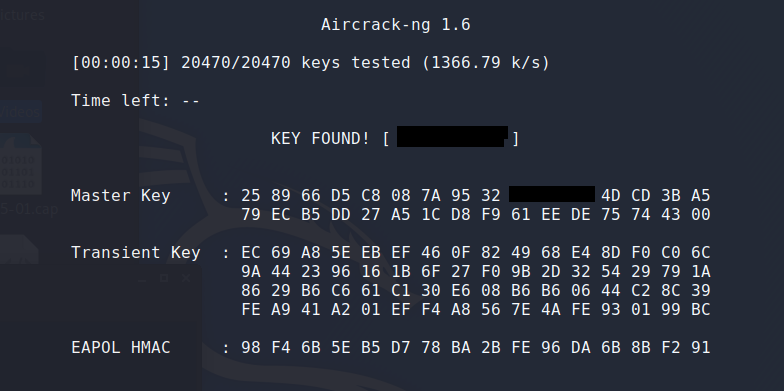This screenshot has width=784, height=391.
Task: Click the first Transient Key byte EC
Action: pyautogui.click(x=251, y=252)
